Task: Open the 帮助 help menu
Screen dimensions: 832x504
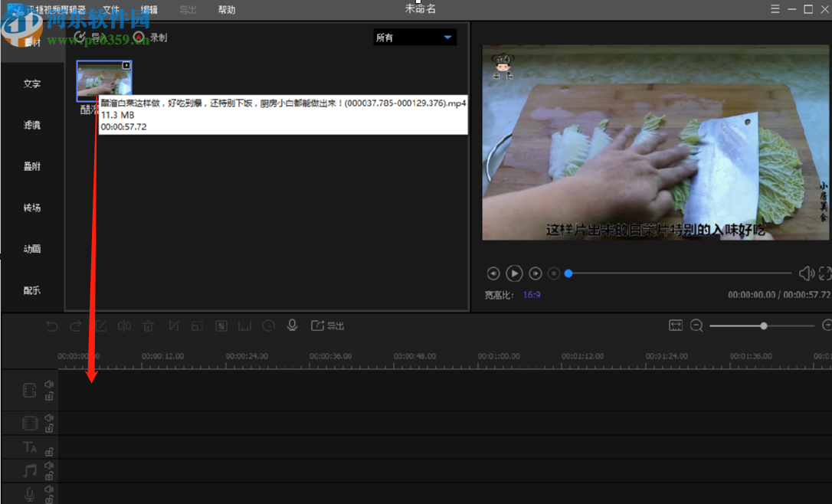Action: tap(227, 9)
